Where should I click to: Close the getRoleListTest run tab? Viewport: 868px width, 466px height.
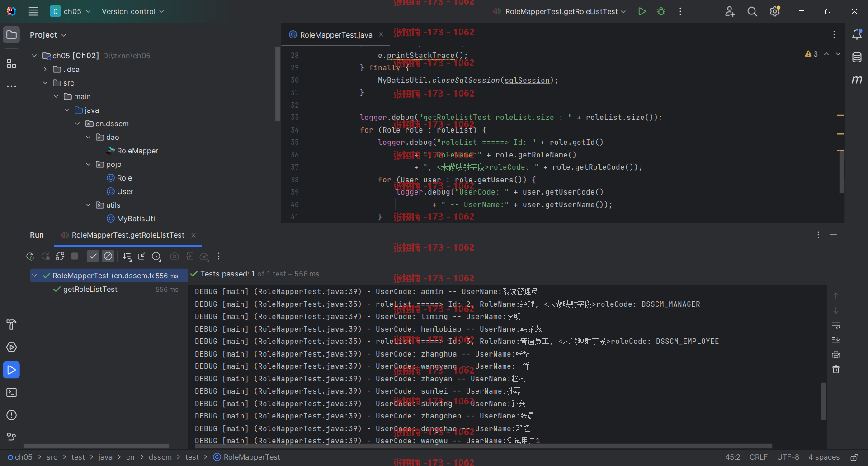(x=193, y=235)
